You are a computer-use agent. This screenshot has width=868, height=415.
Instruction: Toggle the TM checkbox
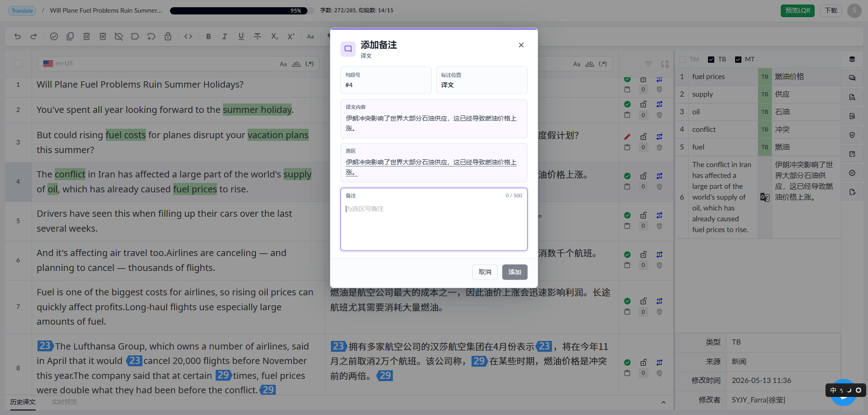point(683,60)
